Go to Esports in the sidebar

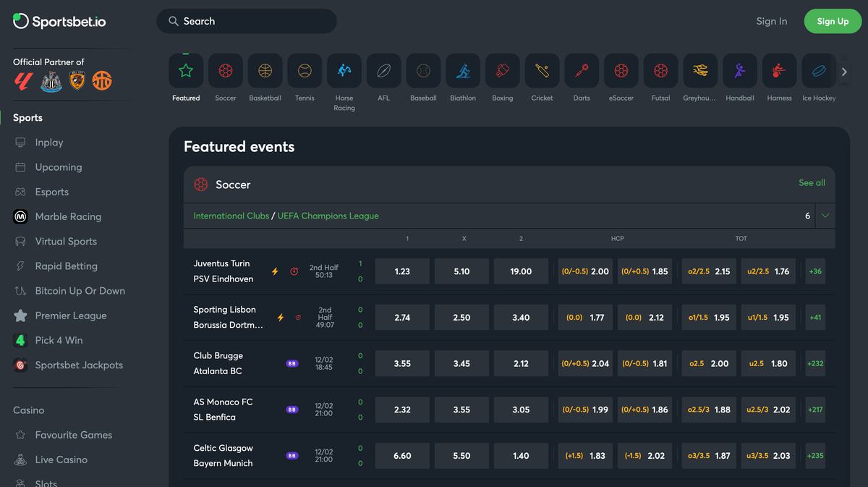pyautogui.click(x=52, y=192)
